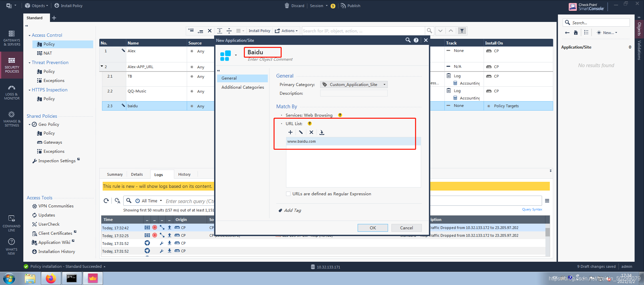Image resolution: width=644 pixels, height=285 pixels.
Task: Remove selected URL with X icon
Action: coord(311,132)
